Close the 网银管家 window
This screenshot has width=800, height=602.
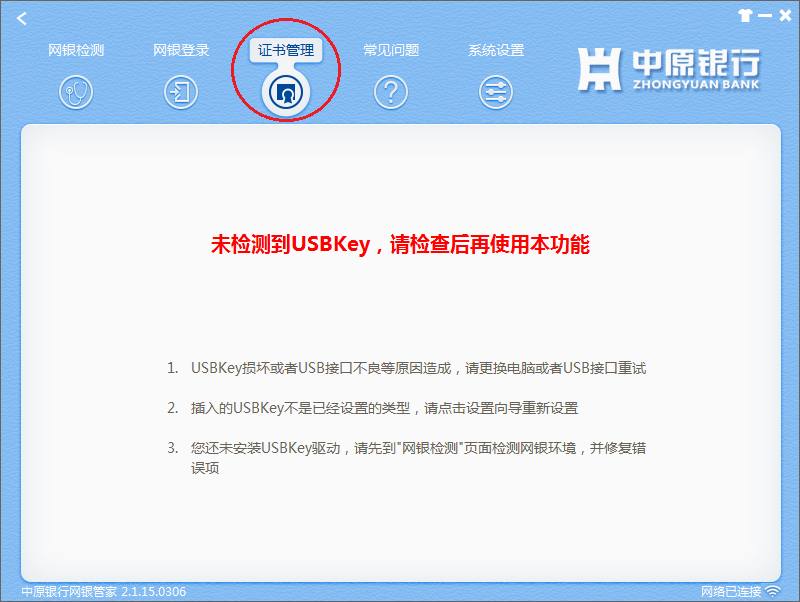click(785, 16)
